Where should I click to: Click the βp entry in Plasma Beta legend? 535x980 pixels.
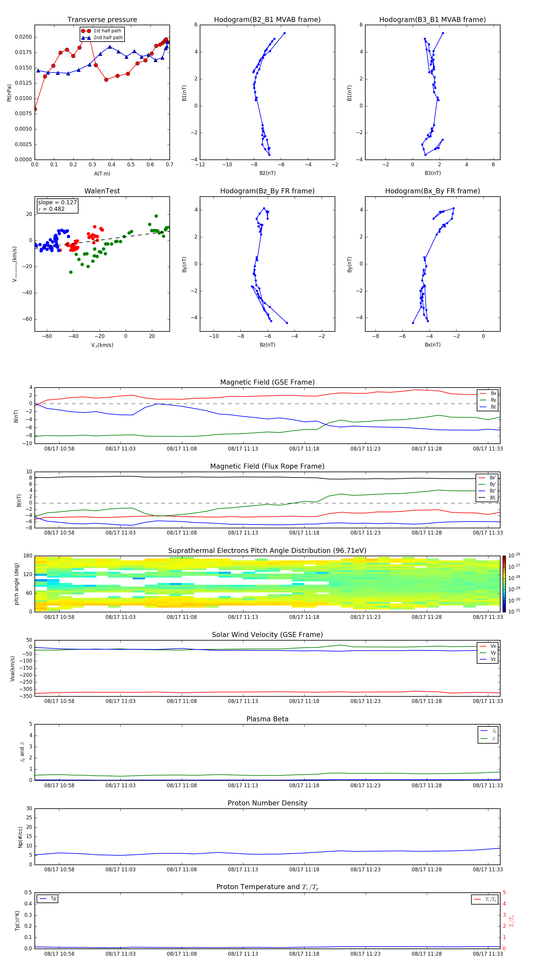(x=488, y=731)
